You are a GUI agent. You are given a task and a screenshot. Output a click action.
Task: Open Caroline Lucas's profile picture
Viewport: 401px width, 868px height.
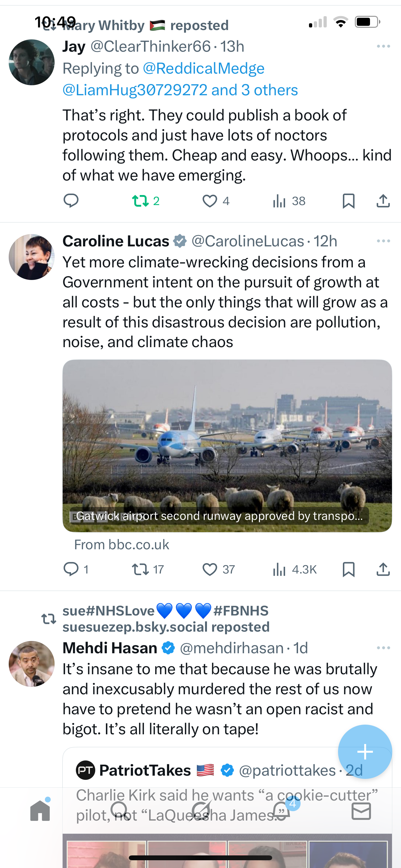coord(32,257)
